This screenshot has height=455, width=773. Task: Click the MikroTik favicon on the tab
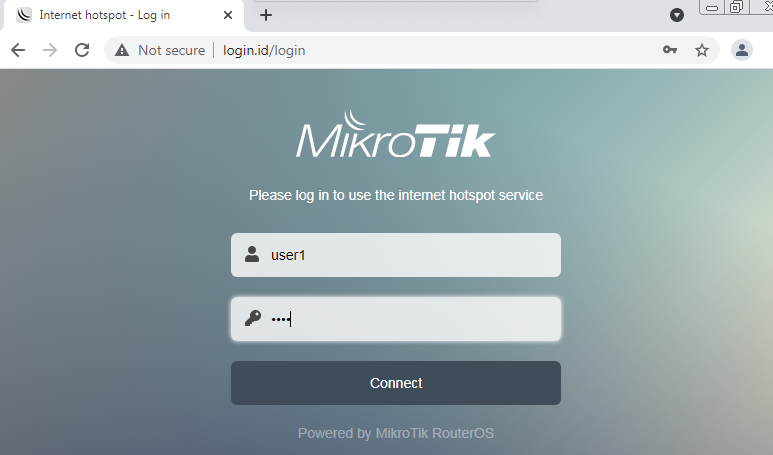[x=24, y=15]
